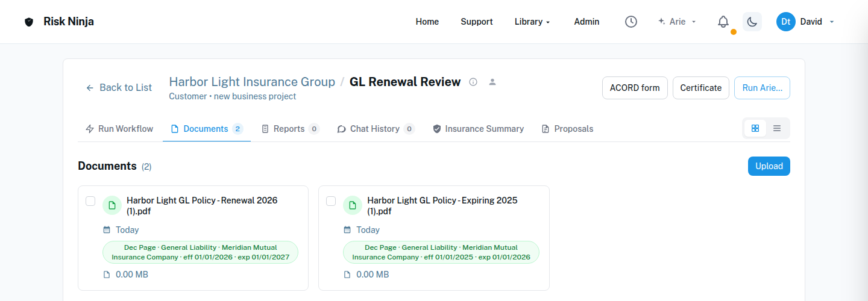Open the David account dropdown
This screenshot has height=301, width=868.
coord(817,22)
